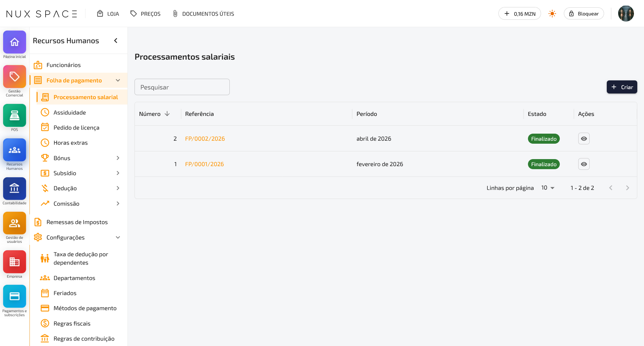Viewport: 644px width, 346px height.
Task: Open the Pagamentos e subscrições module icon
Action: click(x=14, y=296)
